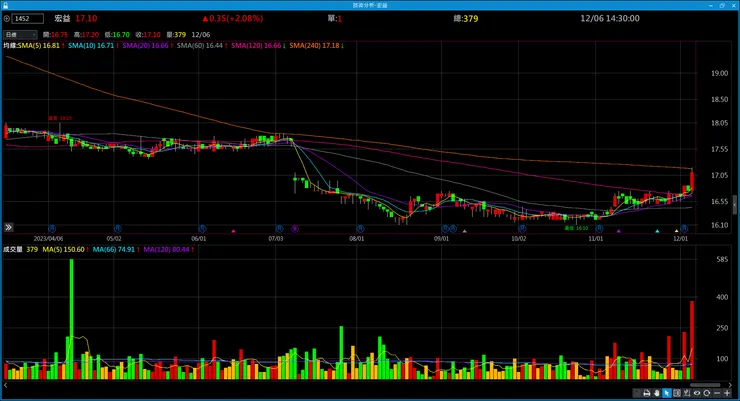Click the month marker near 08/01
This screenshot has height=401, width=740.
click(x=360, y=228)
